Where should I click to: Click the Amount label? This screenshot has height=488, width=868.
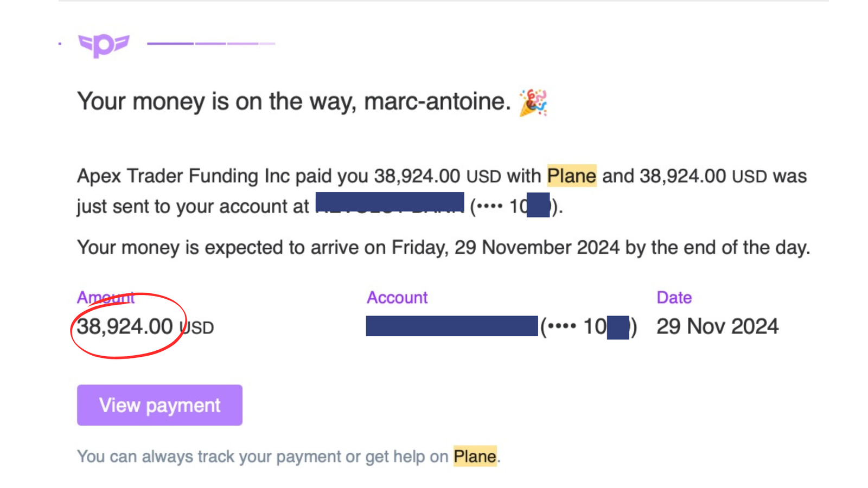(105, 298)
